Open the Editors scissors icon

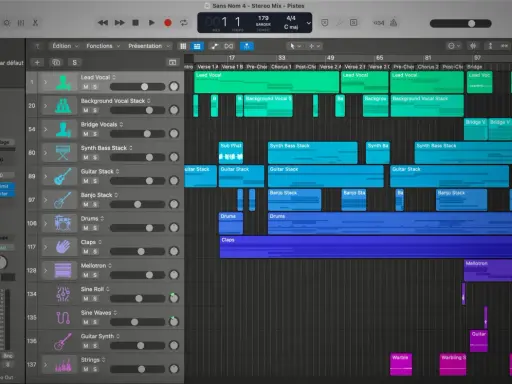[35, 23]
